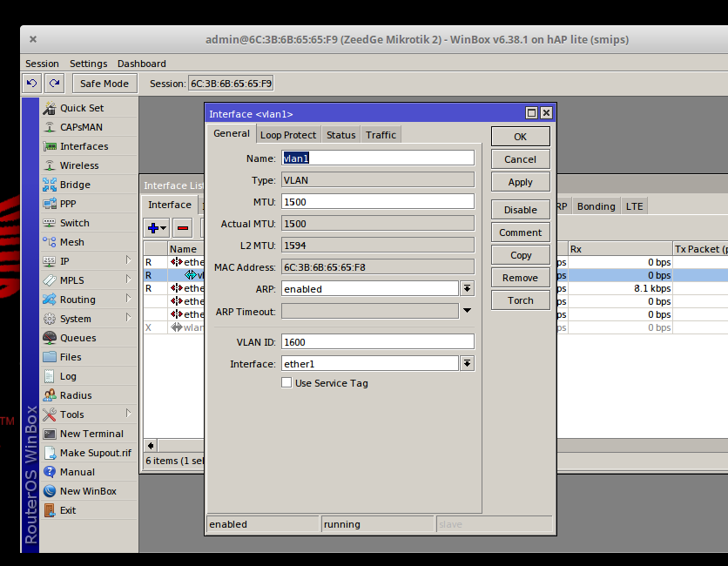Click the MTU input field
Image resolution: width=728 pixels, height=566 pixels.
pos(377,201)
